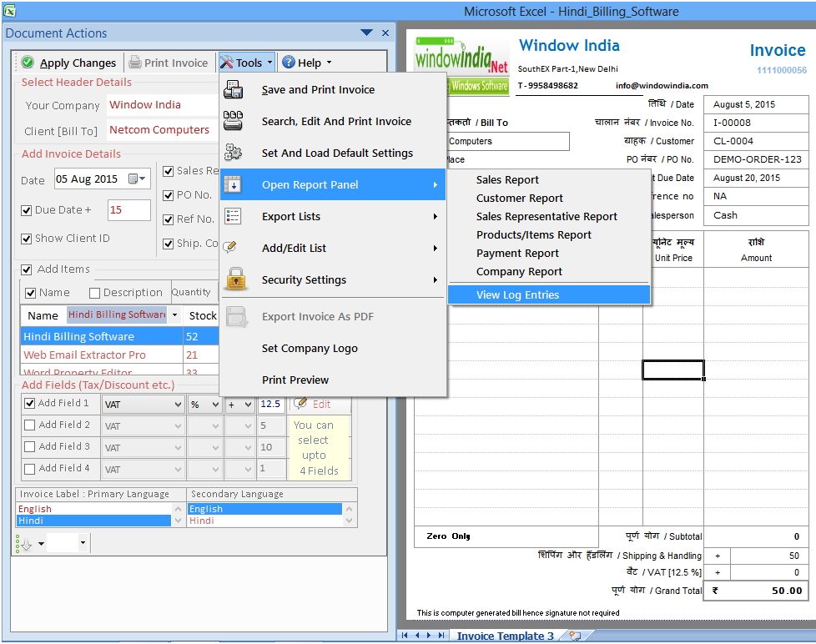Uncheck the Sales Rep checkbox
The width and height of the screenshot is (816, 644).
coord(168,171)
